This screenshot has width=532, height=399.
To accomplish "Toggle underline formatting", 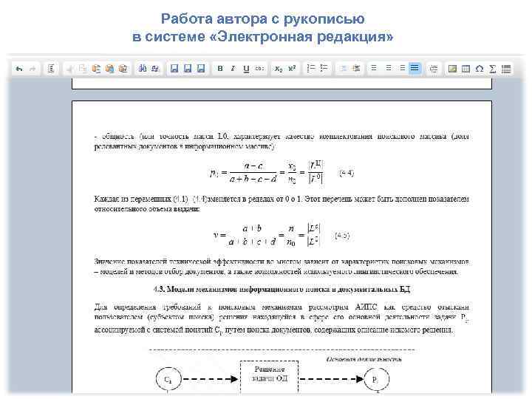I will (246, 69).
